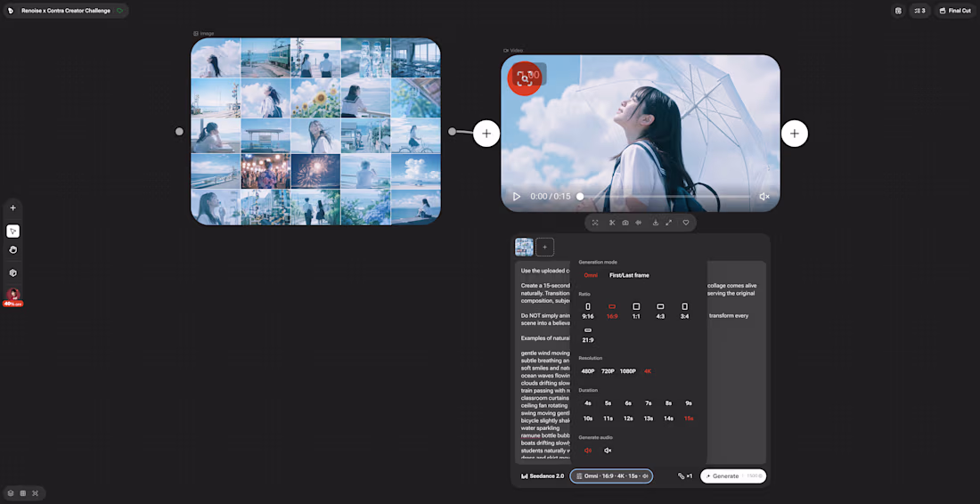Choose the 21:9 ratio
The width and height of the screenshot is (980, 504).
click(587, 335)
